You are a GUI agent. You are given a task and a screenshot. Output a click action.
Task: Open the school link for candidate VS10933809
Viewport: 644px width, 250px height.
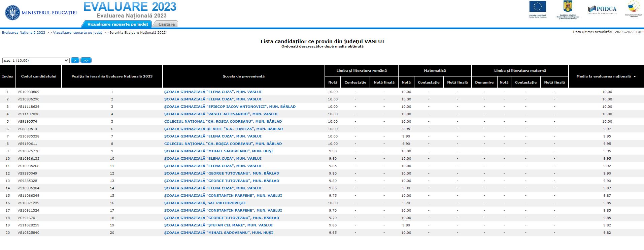[x=213, y=92]
